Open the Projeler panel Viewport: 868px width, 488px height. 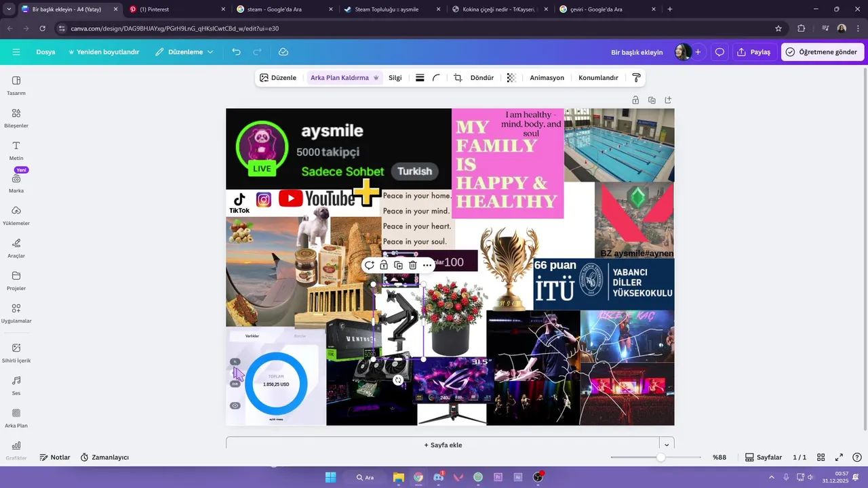click(16, 281)
